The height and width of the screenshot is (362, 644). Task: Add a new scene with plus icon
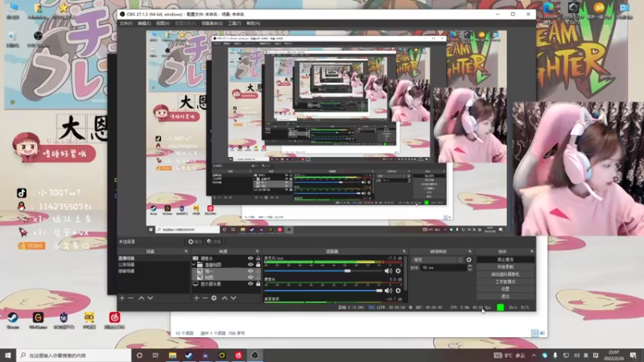tap(122, 298)
